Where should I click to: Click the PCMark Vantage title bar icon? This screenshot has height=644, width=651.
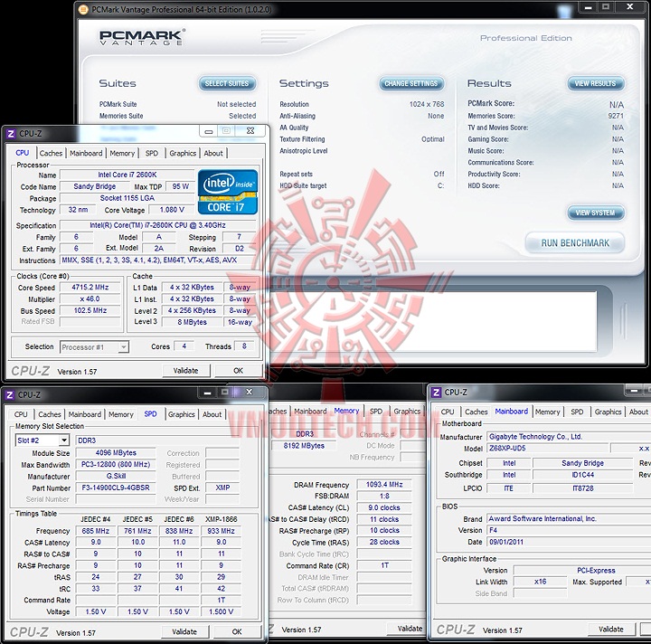coord(83,9)
